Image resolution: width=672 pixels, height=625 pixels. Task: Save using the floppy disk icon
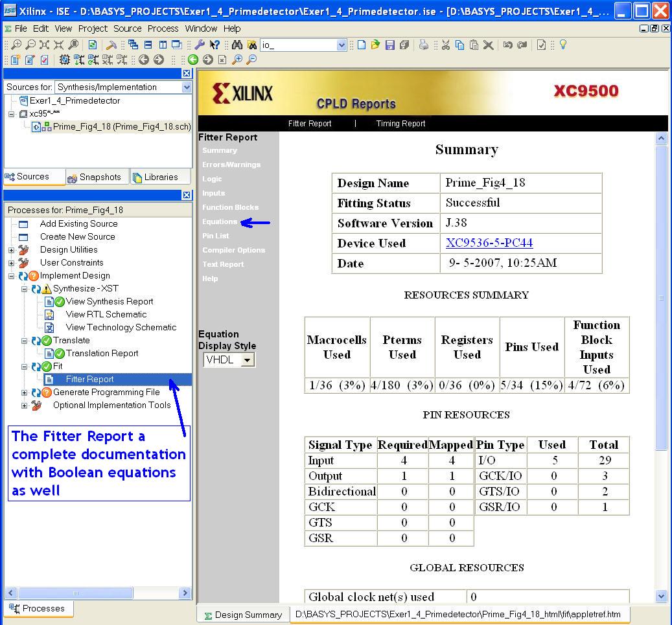click(390, 45)
